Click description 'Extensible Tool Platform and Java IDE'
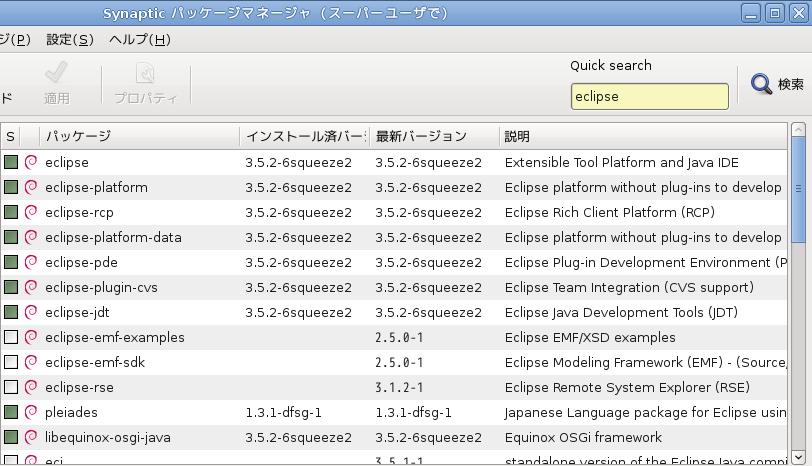 click(x=621, y=163)
